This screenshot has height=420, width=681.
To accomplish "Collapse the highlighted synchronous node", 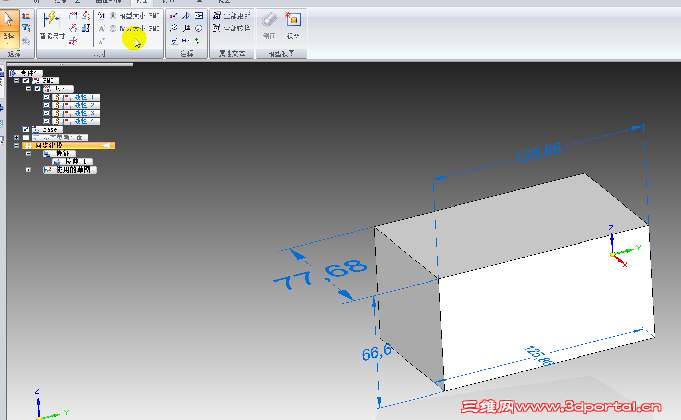I will 17,146.
